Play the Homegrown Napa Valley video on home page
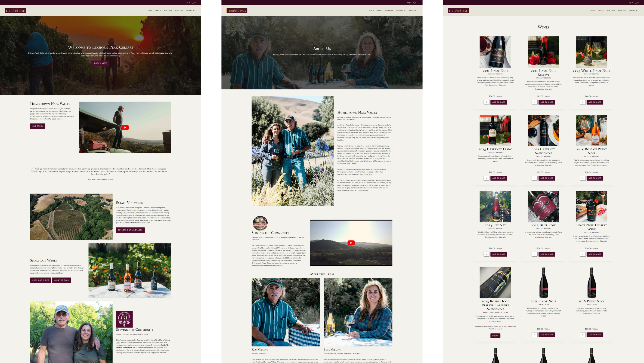644x363 pixels. pos(125,127)
